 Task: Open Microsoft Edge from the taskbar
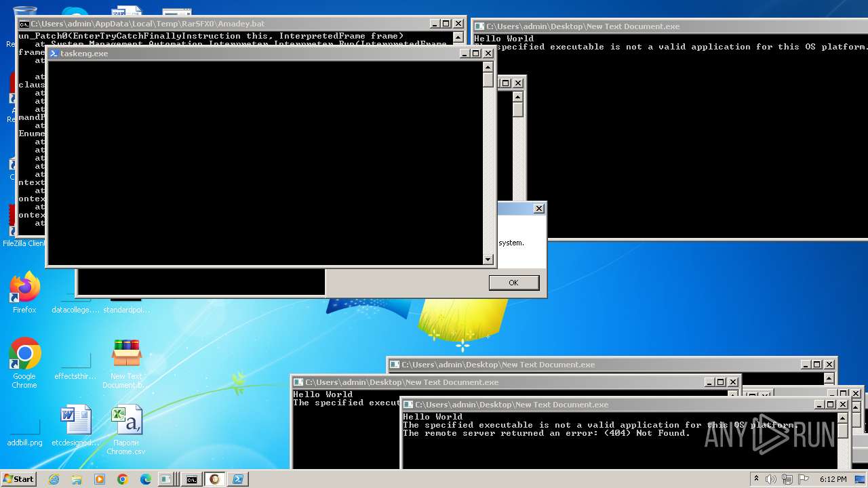[x=146, y=479]
